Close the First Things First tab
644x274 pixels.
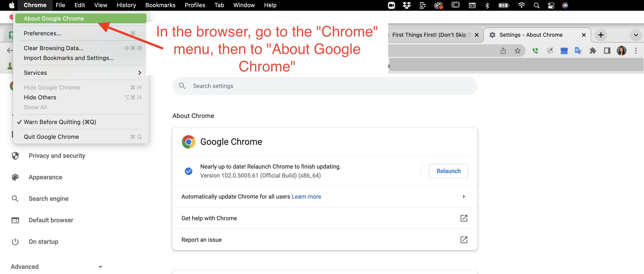pyautogui.click(x=476, y=35)
